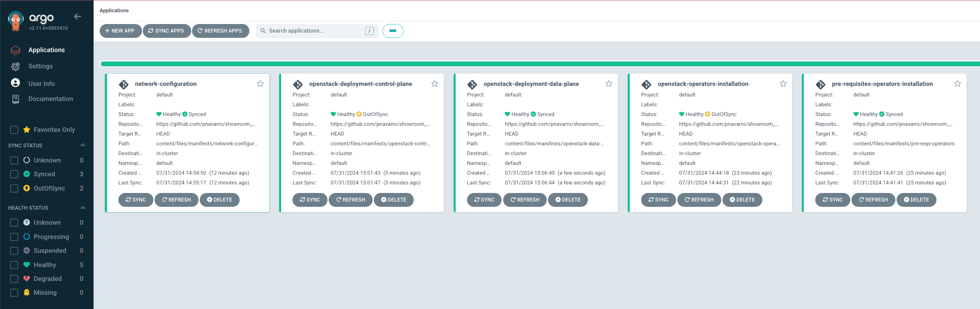980x309 pixels.
Task: Open the openstack-deployment-control-plane application title
Action: coord(360,84)
